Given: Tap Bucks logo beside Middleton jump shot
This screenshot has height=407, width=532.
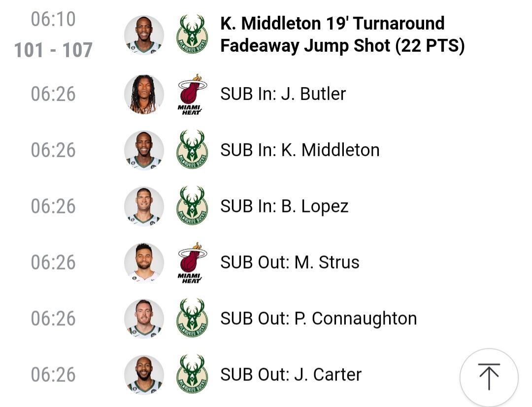Looking at the screenshot, I should (192, 34).
